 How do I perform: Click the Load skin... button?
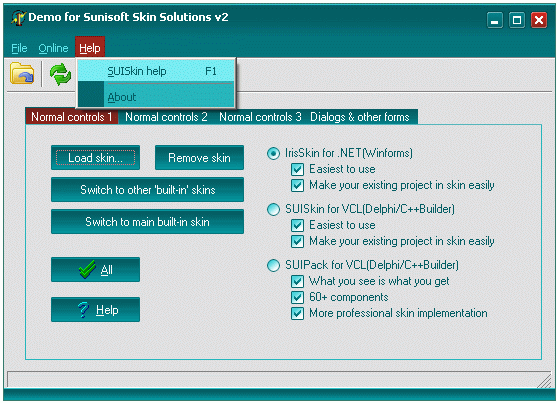(95, 157)
